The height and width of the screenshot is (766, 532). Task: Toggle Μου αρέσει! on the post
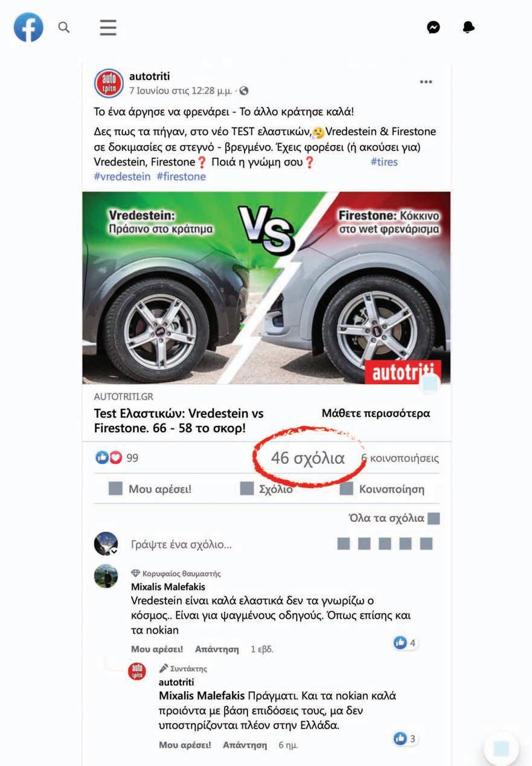pos(150,489)
